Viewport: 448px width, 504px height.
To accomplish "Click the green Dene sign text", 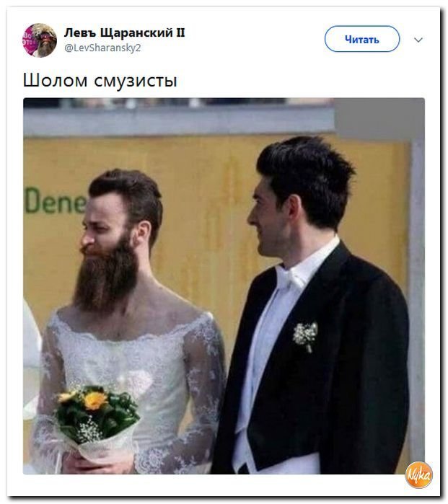I will click(56, 201).
